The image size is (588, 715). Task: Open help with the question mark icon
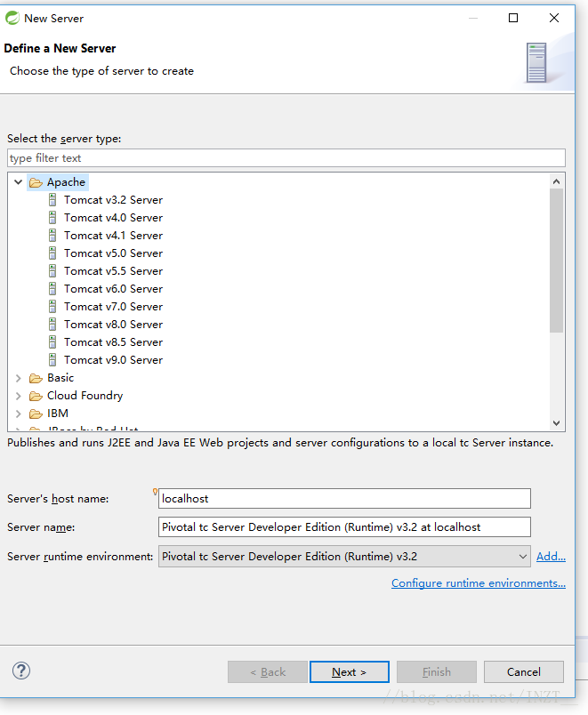click(21, 671)
